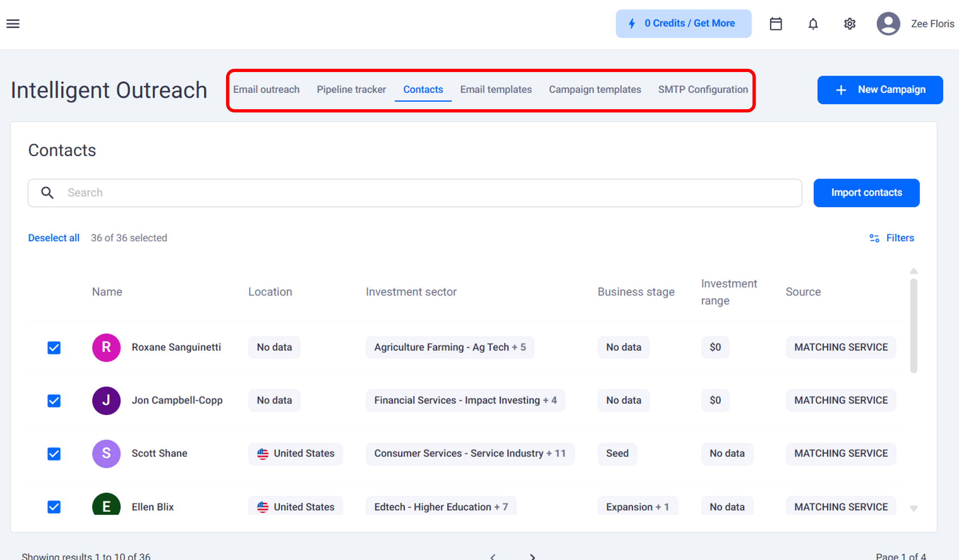Click Roxane Sanguinetti's avatar circle
The height and width of the screenshot is (560, 959).
point(106,348)
